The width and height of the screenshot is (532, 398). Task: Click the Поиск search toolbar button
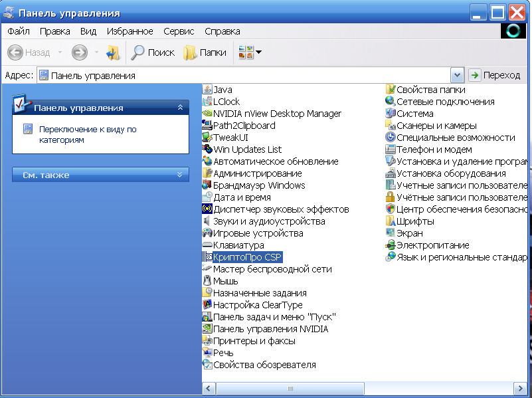[x=153, y=52]
